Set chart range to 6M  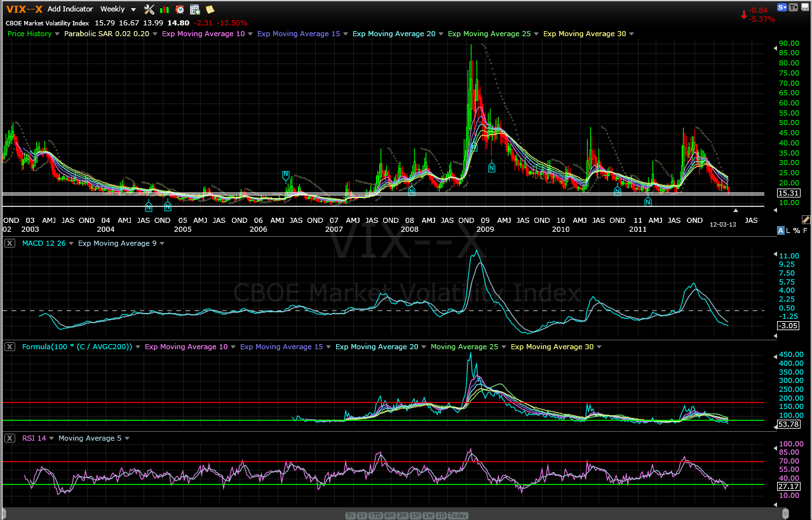pyautogui.click(x=389, y=516)
